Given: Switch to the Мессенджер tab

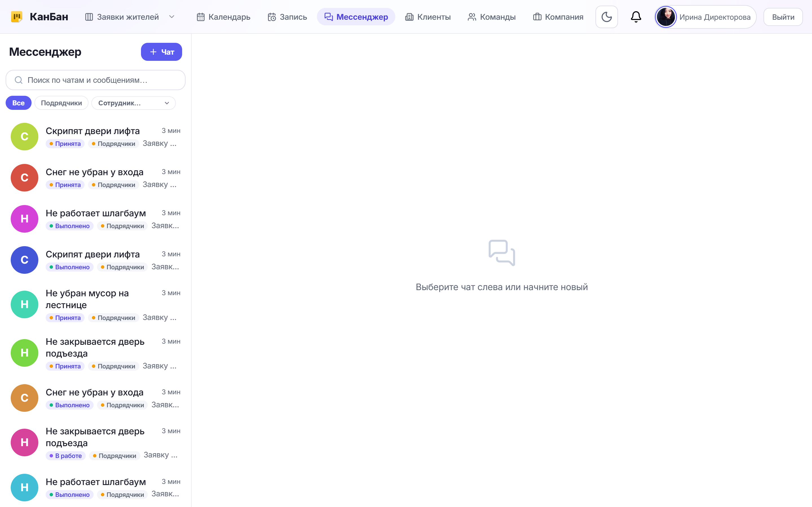Looking at the screenshot, I should pyautogui.click(x=356, y=17).
